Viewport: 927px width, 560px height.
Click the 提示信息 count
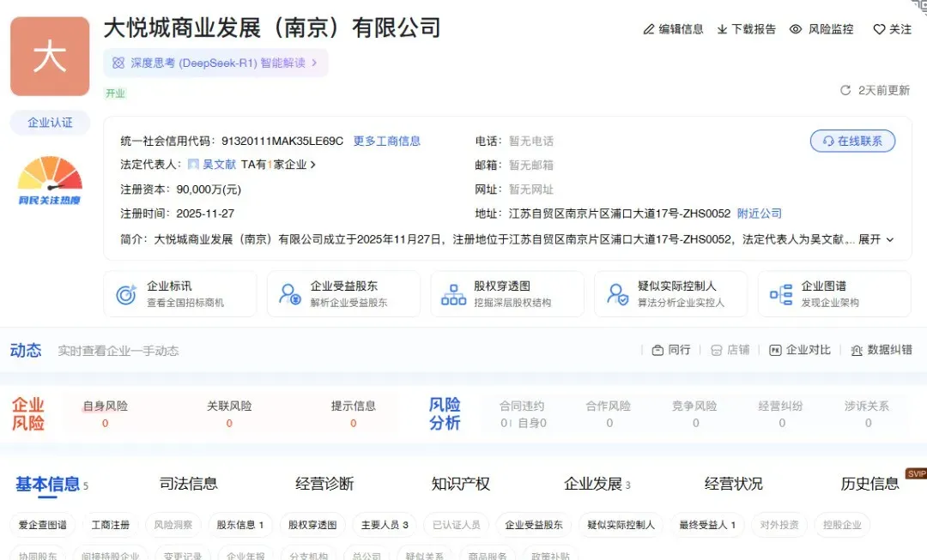(x=354, y=423)
